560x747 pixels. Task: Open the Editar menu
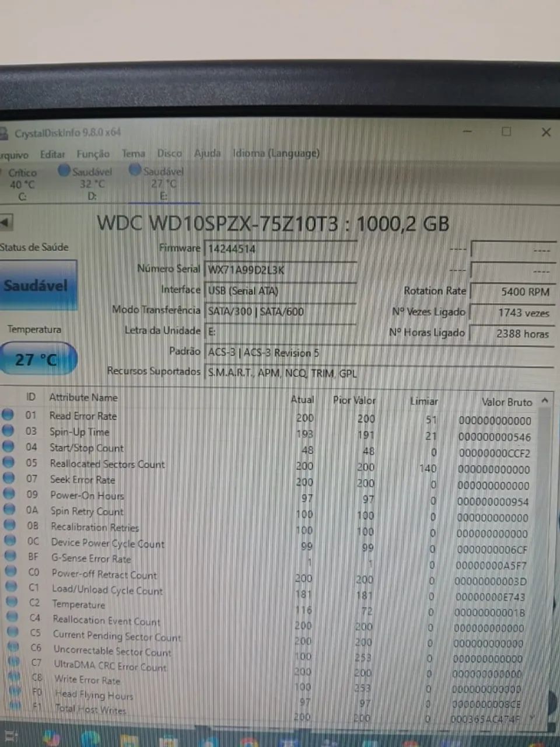pos(52,154)
